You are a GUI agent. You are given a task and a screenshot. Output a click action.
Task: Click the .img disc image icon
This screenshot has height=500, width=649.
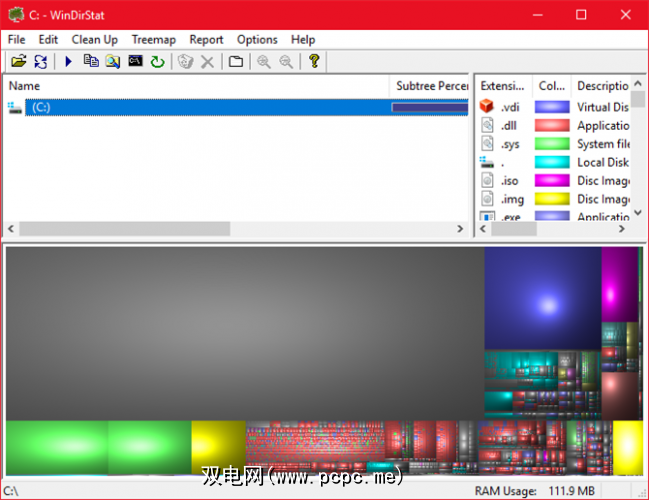pyautogui.click(x=488, y=199)
